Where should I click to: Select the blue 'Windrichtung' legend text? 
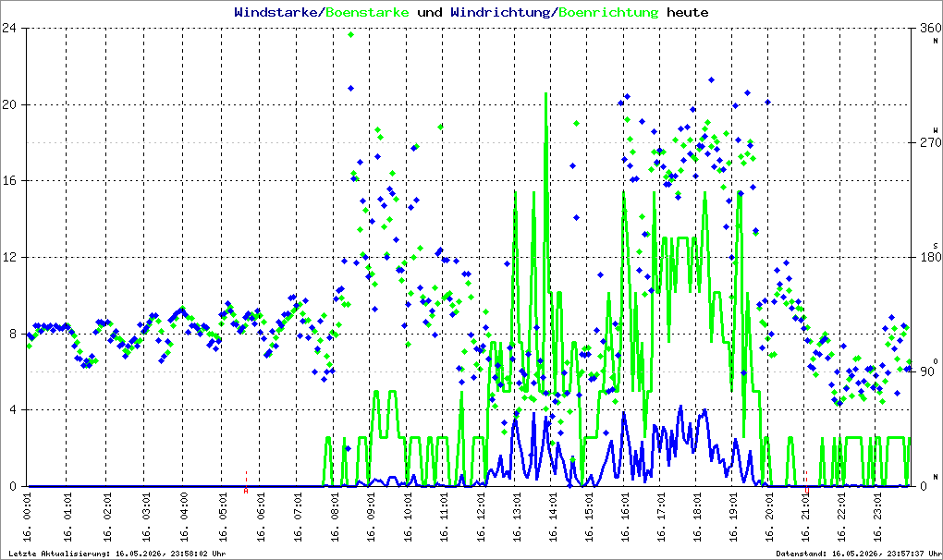coord(500,12)
